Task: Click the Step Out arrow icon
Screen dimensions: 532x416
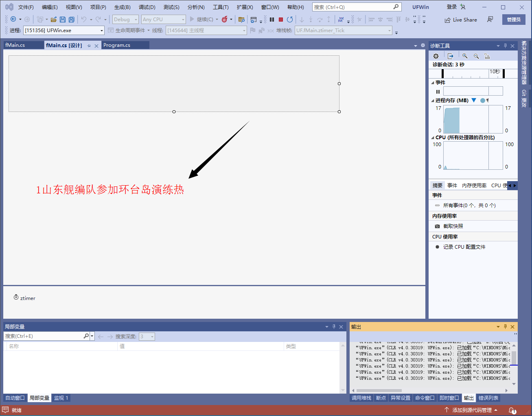Action: click(329, 19)
